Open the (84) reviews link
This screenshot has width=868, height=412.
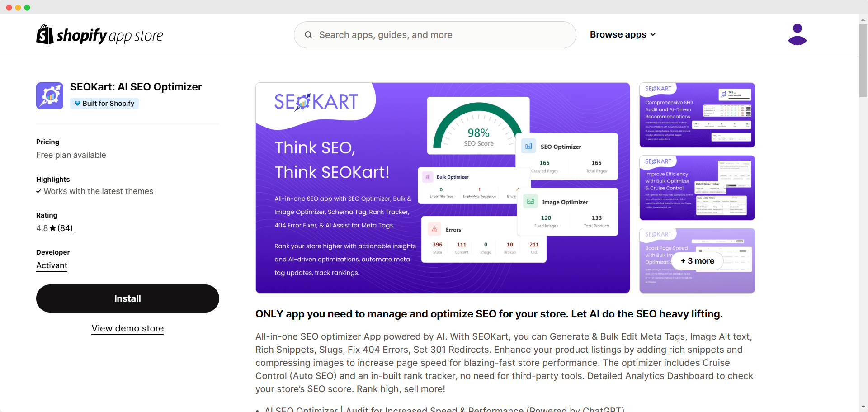click(x=65, y=228)
